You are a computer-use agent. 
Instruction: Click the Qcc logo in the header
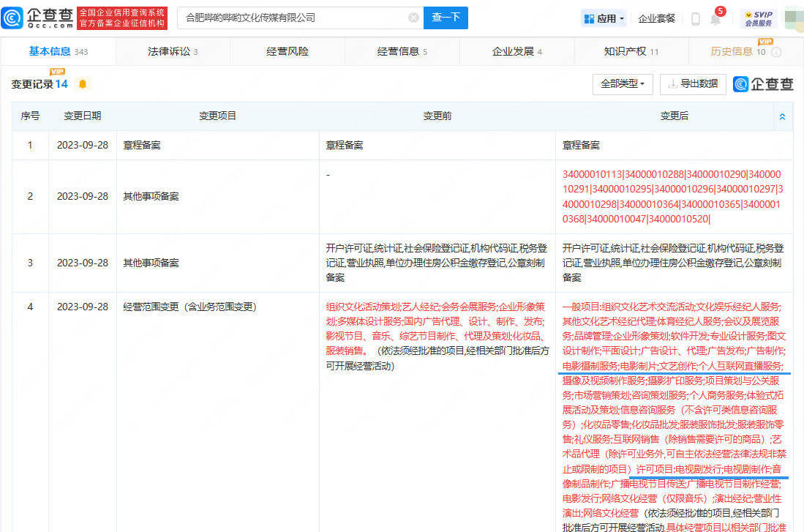(37, 18)
